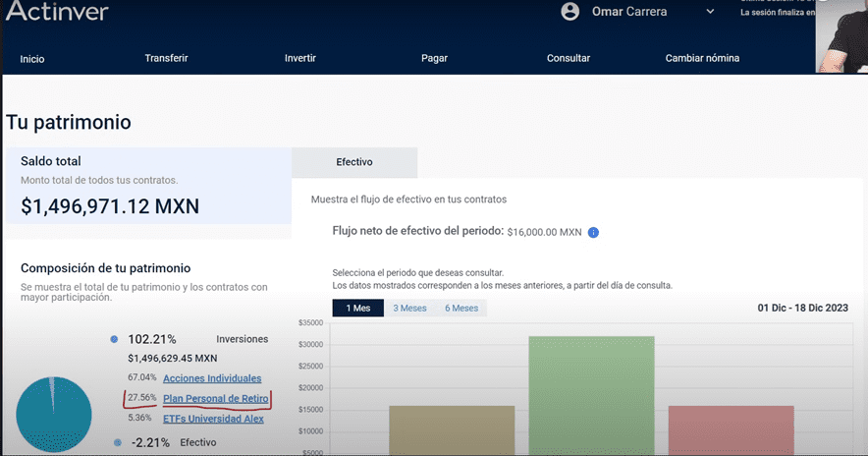The height and width of the screenshot is (456, 868).
Task: Open the Transferir menu
Action: point(166,59)
